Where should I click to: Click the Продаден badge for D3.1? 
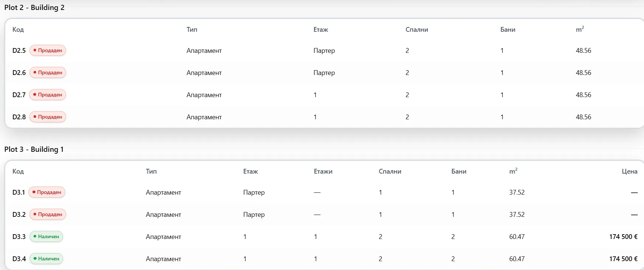[47, 192]
